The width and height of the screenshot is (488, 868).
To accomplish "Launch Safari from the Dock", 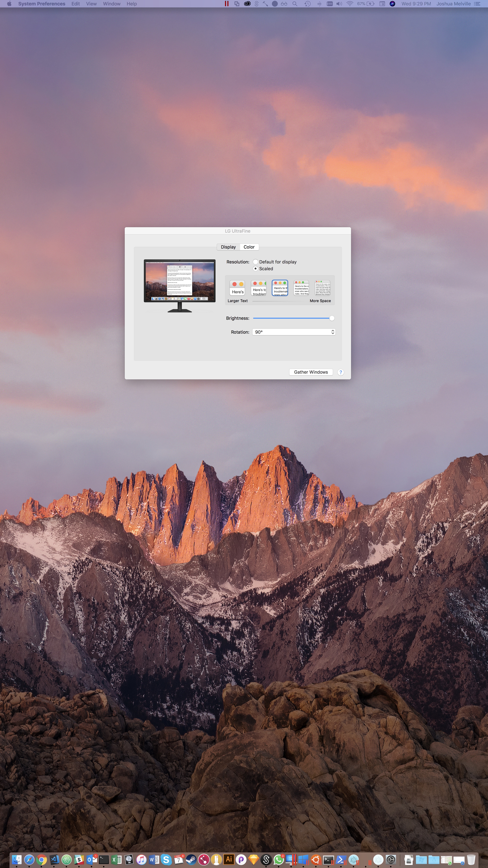I will pyautogui.click(x=29, y=860).
